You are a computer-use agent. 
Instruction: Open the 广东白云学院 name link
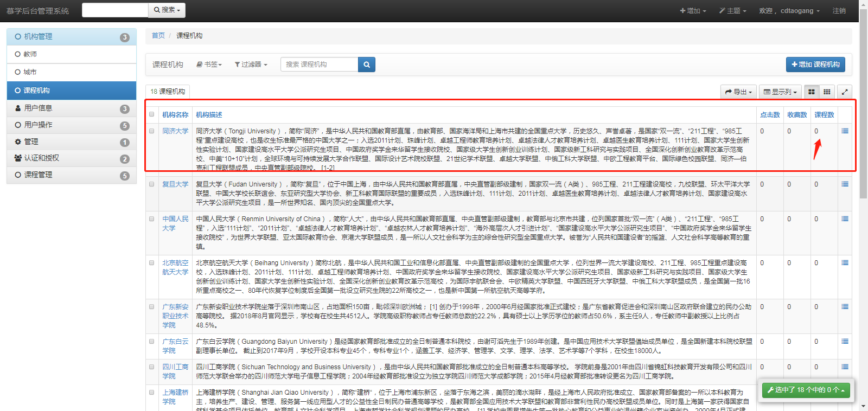point(175,346)
